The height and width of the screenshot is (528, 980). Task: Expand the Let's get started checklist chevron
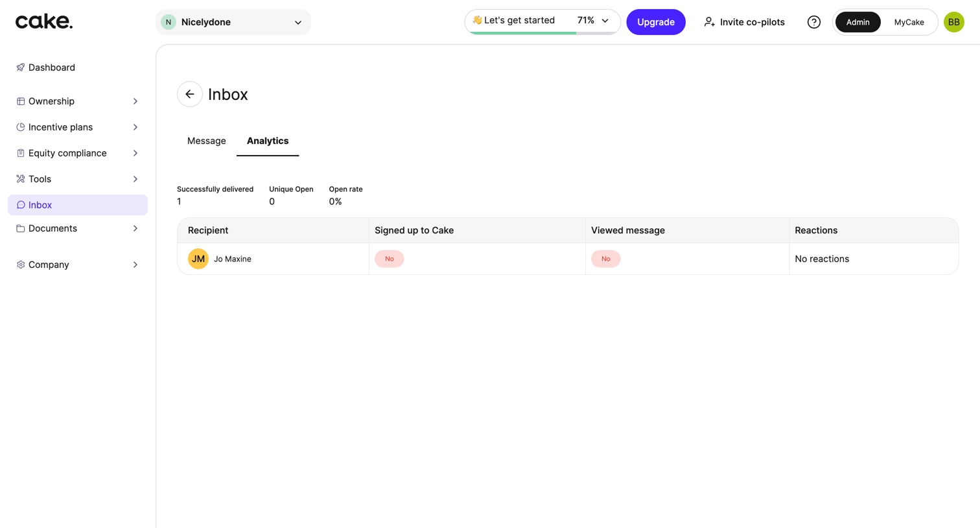(605, 21)
